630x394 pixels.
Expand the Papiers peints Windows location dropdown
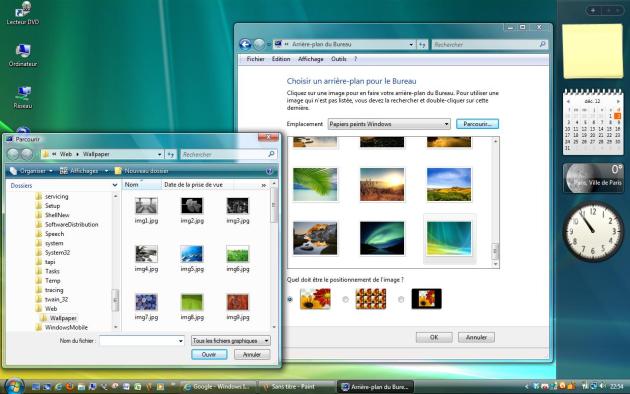point(389,124)
